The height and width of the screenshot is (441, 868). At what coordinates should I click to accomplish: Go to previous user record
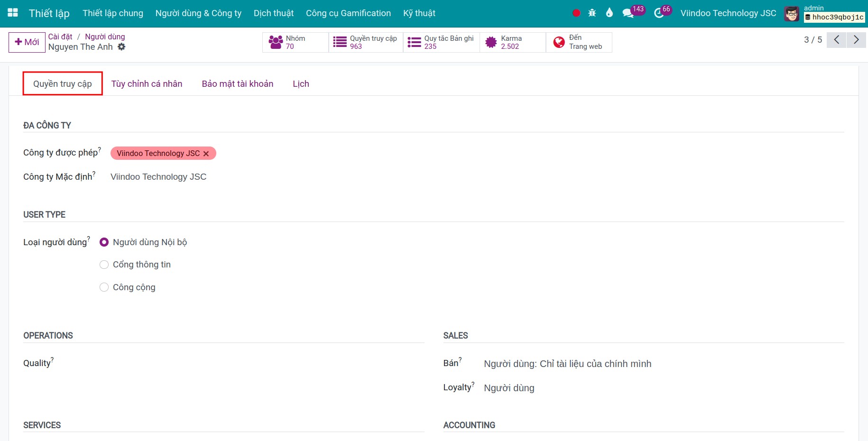click(x=837, y=40)
